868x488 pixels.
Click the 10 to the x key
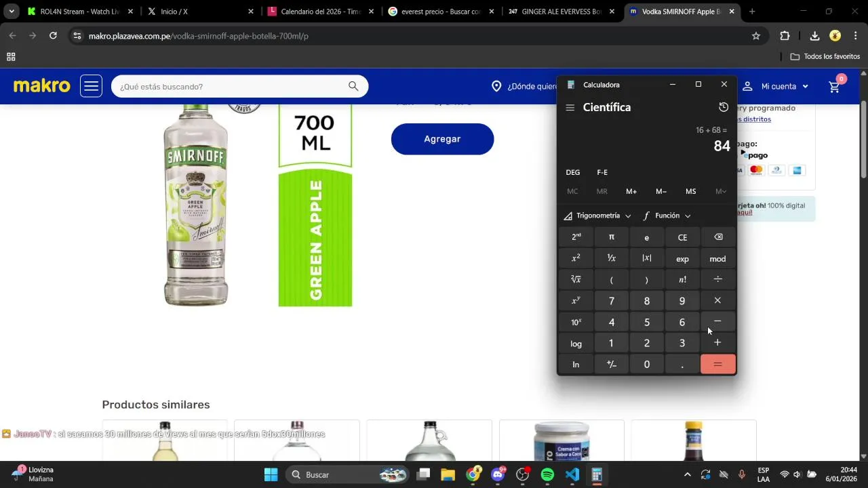pyautogui.click(x=576, y=322)
